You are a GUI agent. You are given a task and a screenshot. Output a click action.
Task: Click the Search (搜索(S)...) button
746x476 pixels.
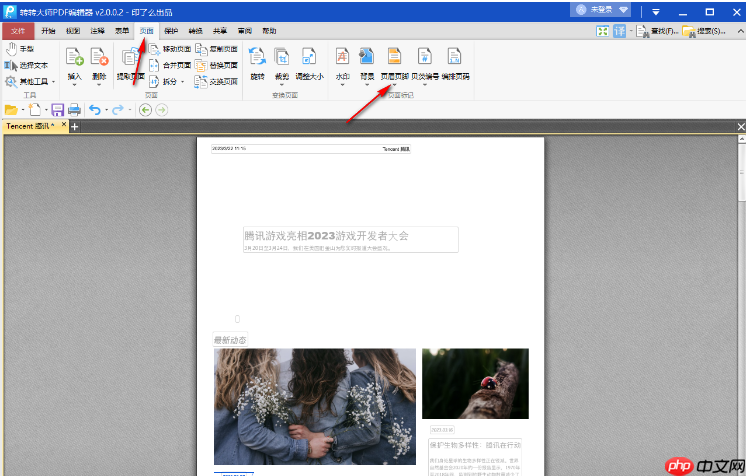[x=704, y=31]
